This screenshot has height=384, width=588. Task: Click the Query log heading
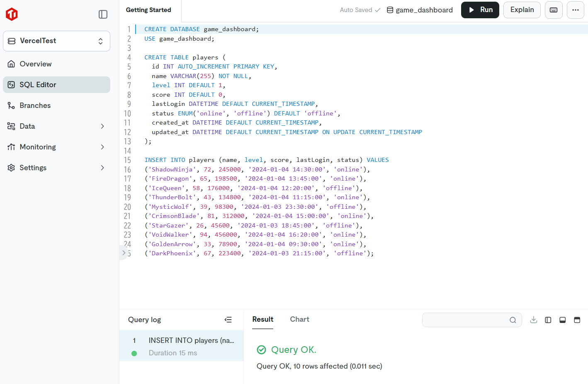tap(144, 320)
